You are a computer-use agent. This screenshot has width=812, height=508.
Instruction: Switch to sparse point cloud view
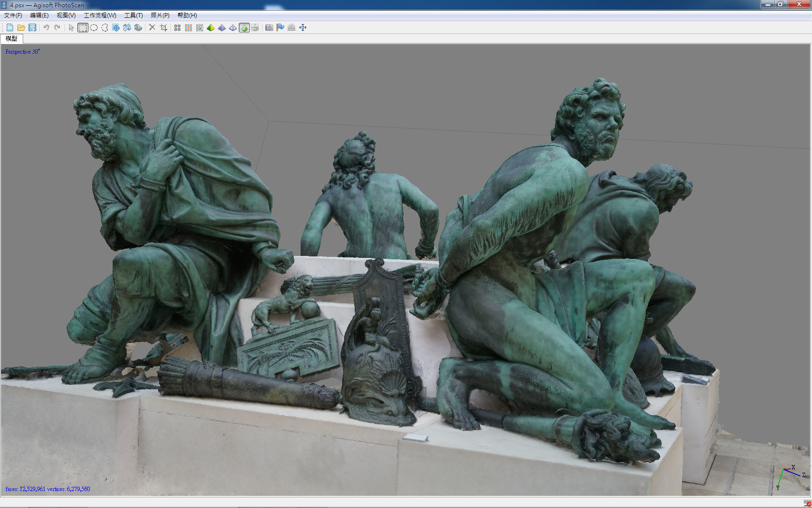tap(177, 28)
